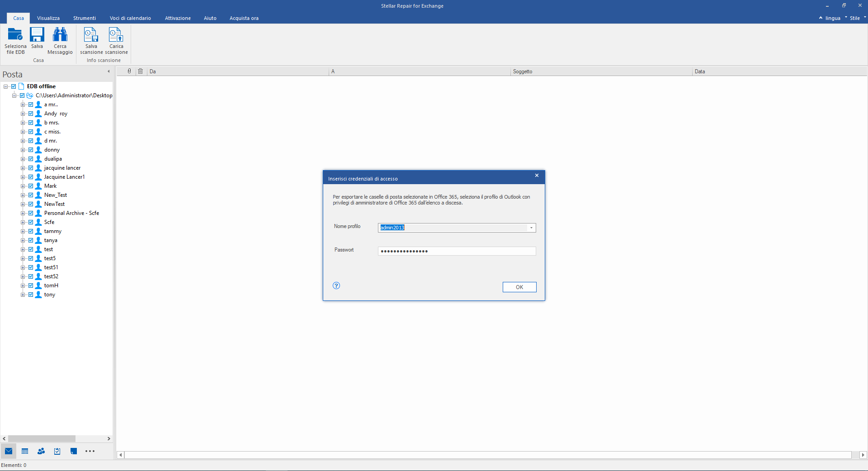Switch to Tasks view icon
This screenshot has width=868, height=471.
coord(57,451)
